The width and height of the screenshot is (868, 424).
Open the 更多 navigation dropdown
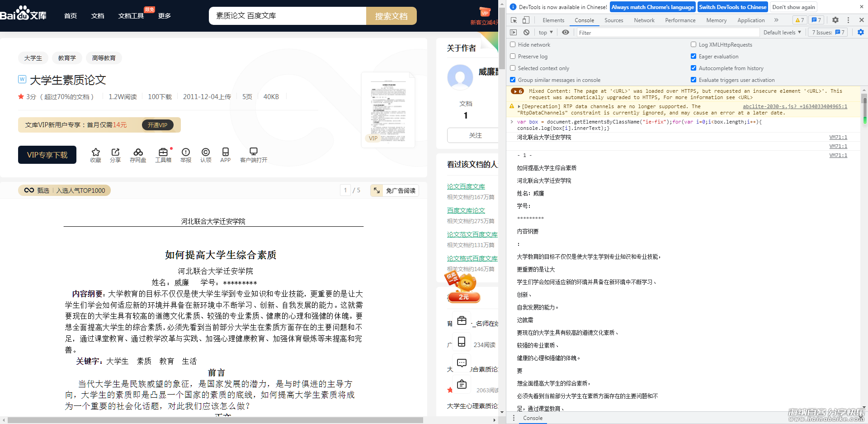click(165, 16)
